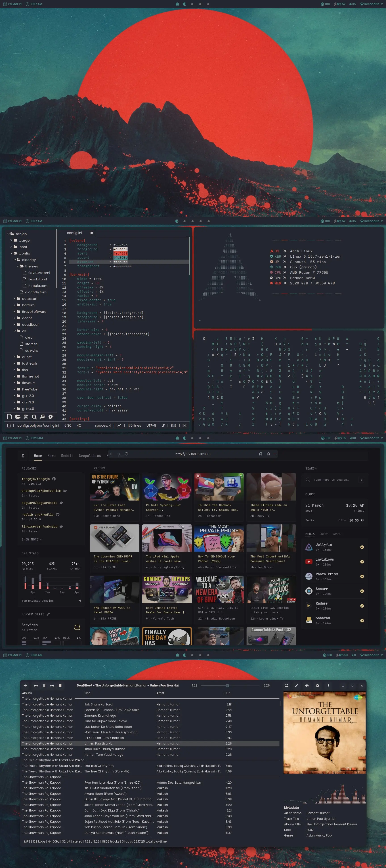Click the 'UV is the future' video thumbnail

coord(115,486)
